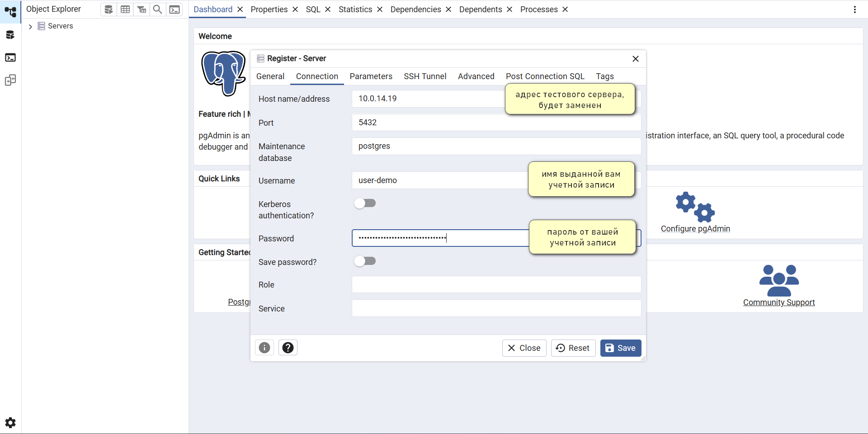Screen dimensions: 868x434
Task: Open the Parameters tab in dialog
Action: 371,76
